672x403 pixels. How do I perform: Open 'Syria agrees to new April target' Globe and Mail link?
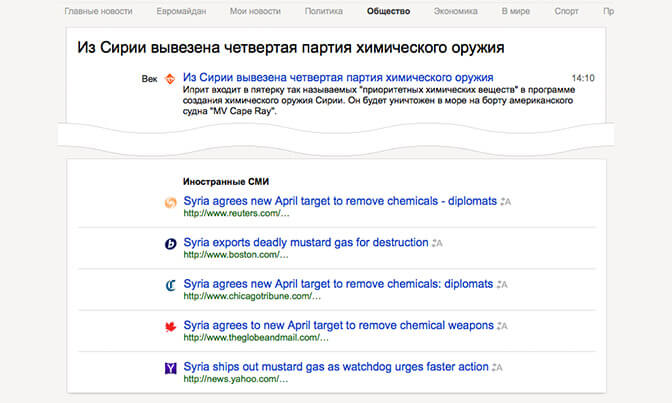point(339,326)
